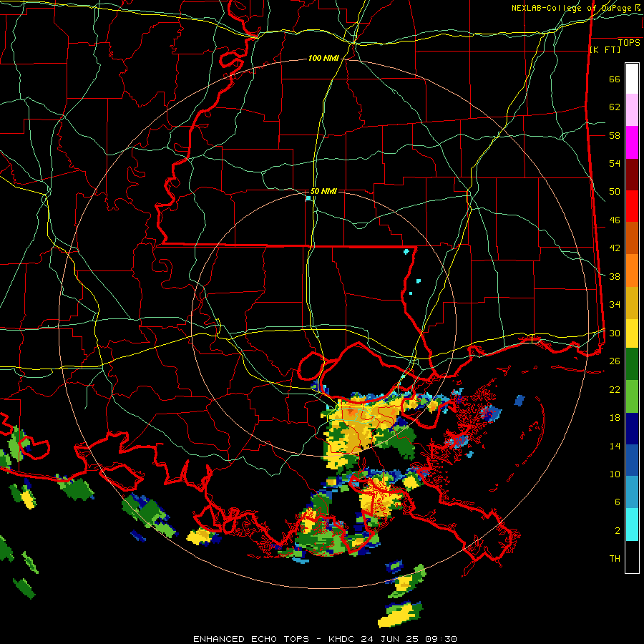The height and width of the screenshot is (644, 644).
Task: Click the 'ENHANCED ECHO TOPS' title text
Action: (x=251, y=639)
